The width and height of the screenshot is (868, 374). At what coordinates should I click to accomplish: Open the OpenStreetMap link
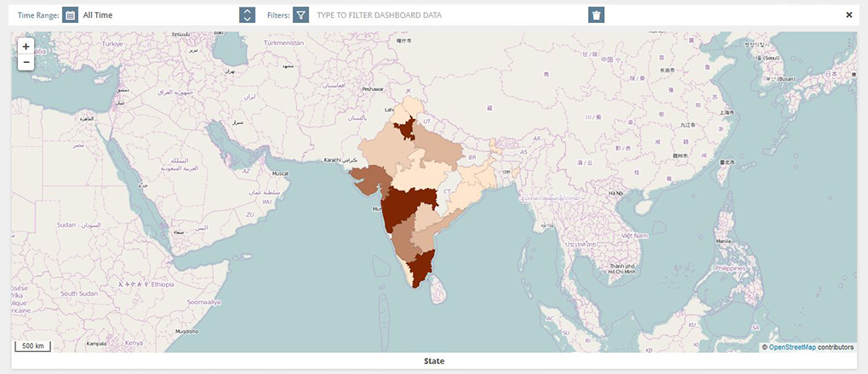(x=792, y=347)
